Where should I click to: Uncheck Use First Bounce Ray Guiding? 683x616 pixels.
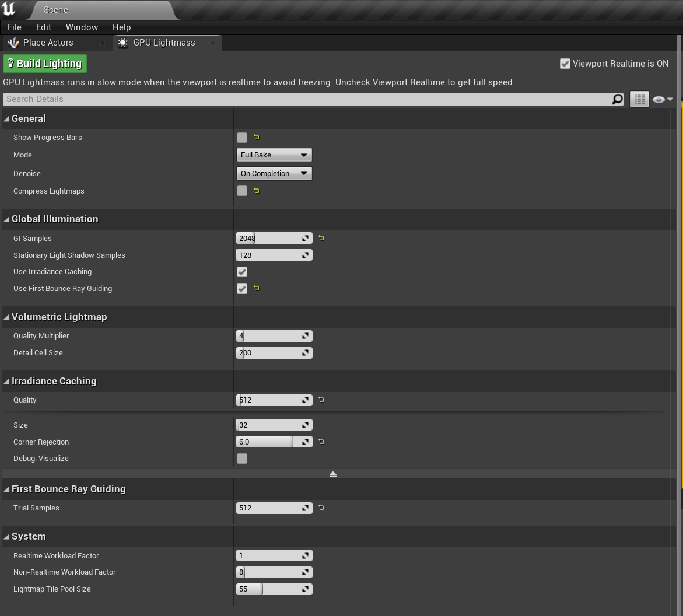pos(241,288)
